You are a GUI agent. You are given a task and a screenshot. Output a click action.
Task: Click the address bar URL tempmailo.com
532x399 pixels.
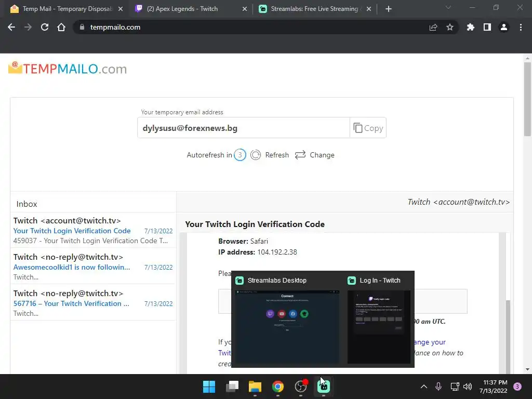(115, 27)
